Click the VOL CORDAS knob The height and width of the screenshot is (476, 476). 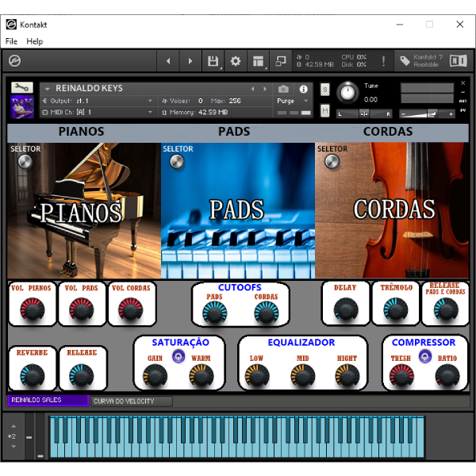pos(131,309)
